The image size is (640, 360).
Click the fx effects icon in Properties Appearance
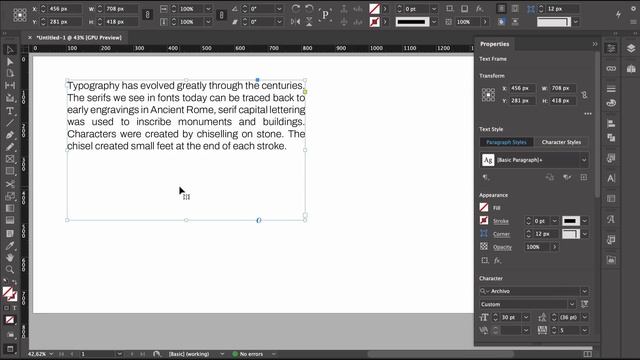point(497,260)
